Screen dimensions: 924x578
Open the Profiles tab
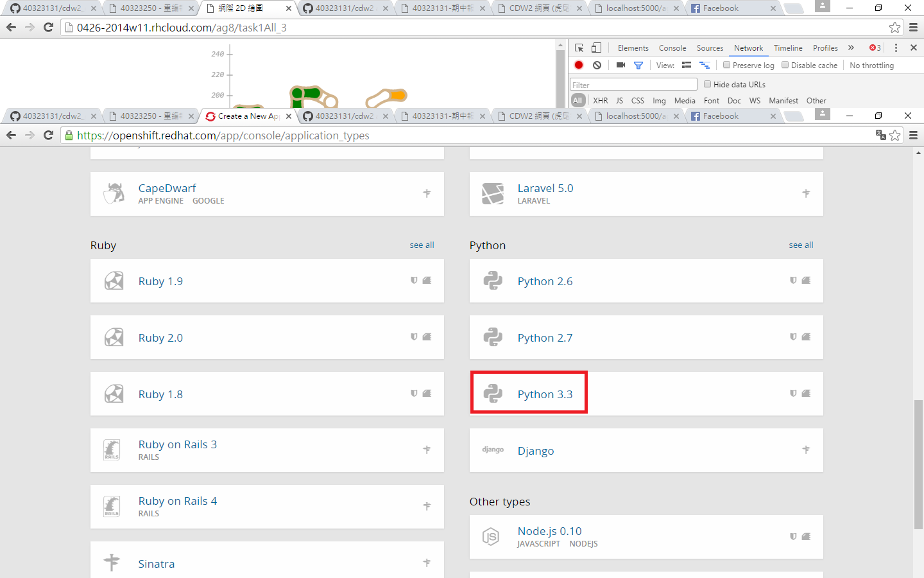point(825,48)
